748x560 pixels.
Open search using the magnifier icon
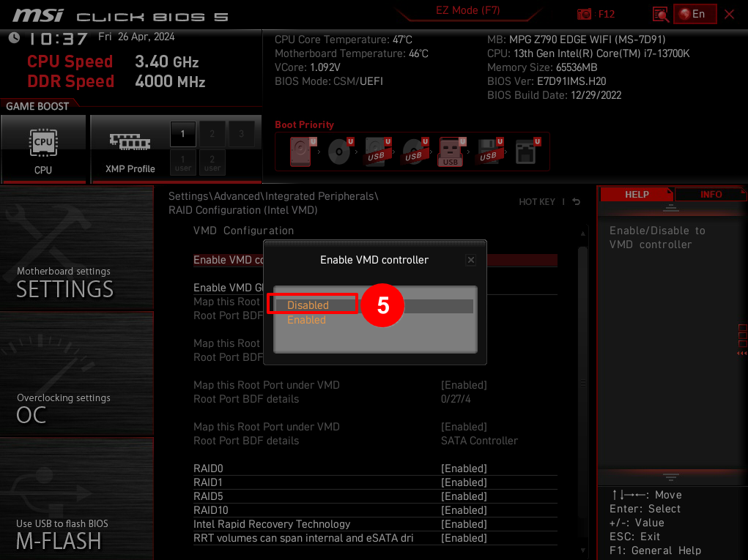coord(659,13)
